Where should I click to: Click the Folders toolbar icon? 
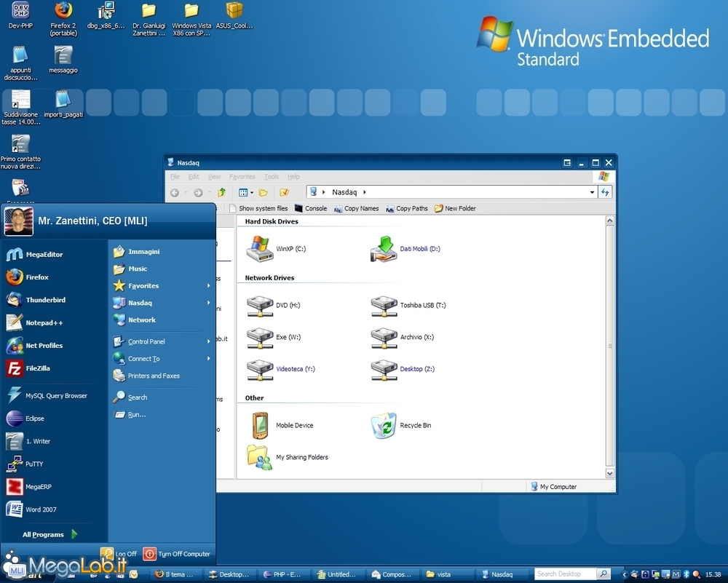pos(264,192)
